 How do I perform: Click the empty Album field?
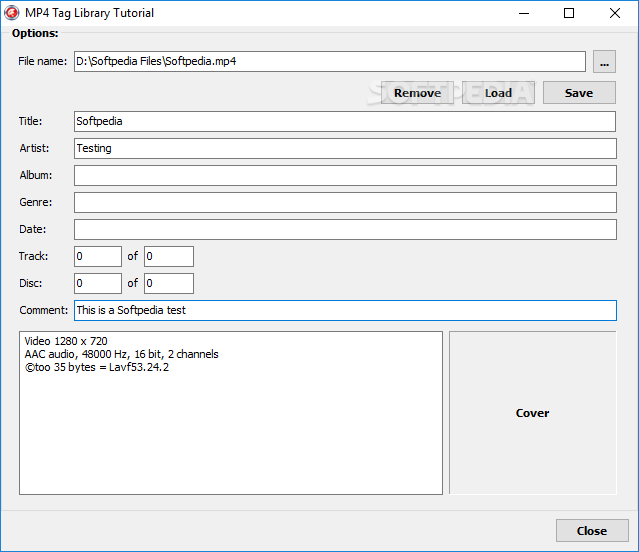(345, 175)
